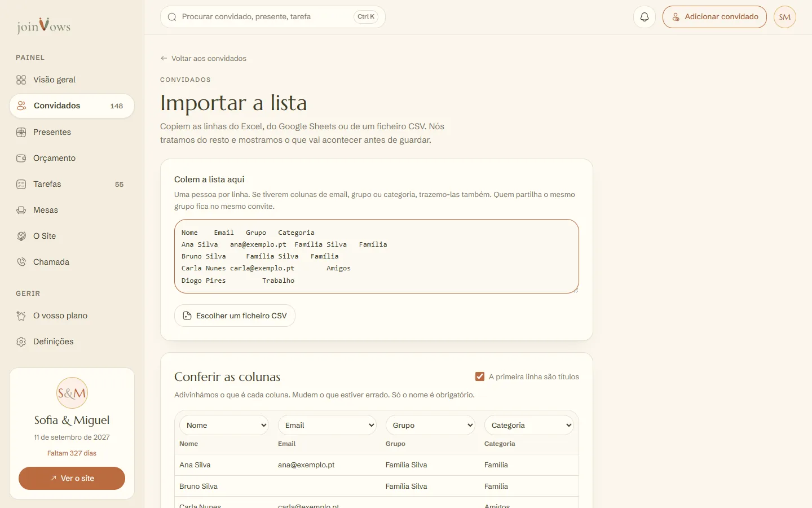Click the O Site heart-globe icon
The height and width of the screenshot is (508, 812).
pyautogui.click(x=21, y=236)
